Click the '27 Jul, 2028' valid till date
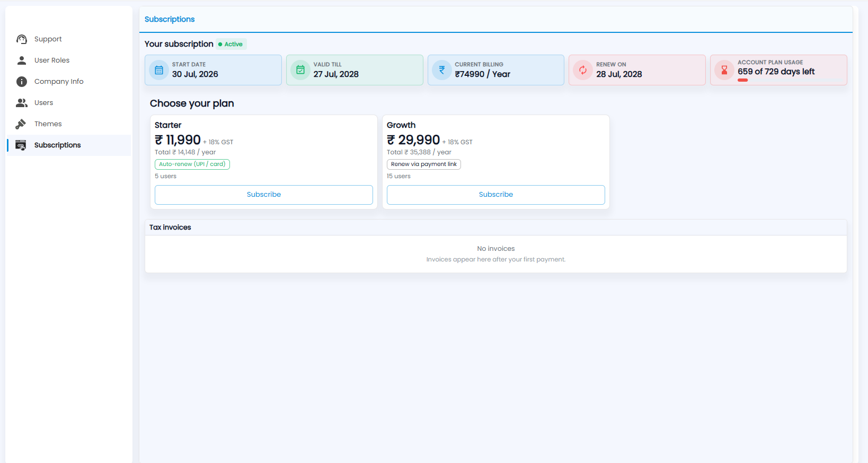This screenshot has height=463, width=868. point(336,74)
